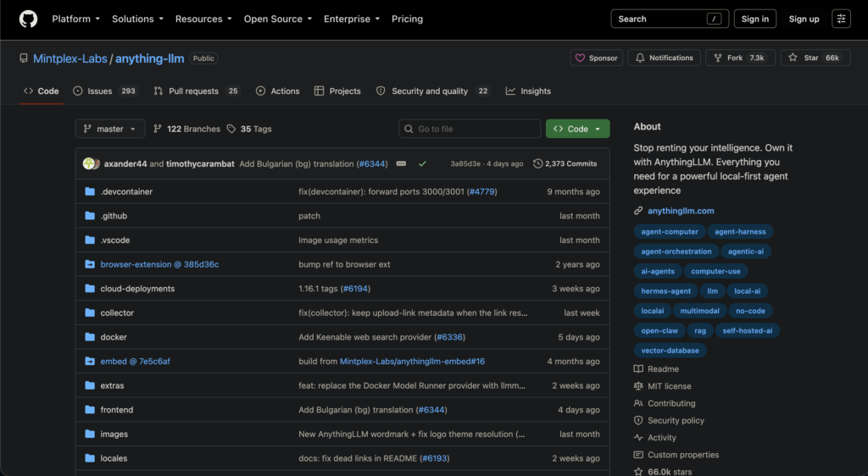
Task: Open the frontend folder
Action: (117, 410)
